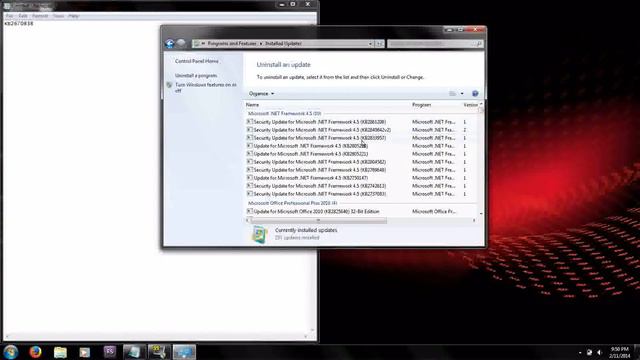Select the Microsoft Office Professional Plus 2010 group header
640x360 pixels.
(293, 203)
